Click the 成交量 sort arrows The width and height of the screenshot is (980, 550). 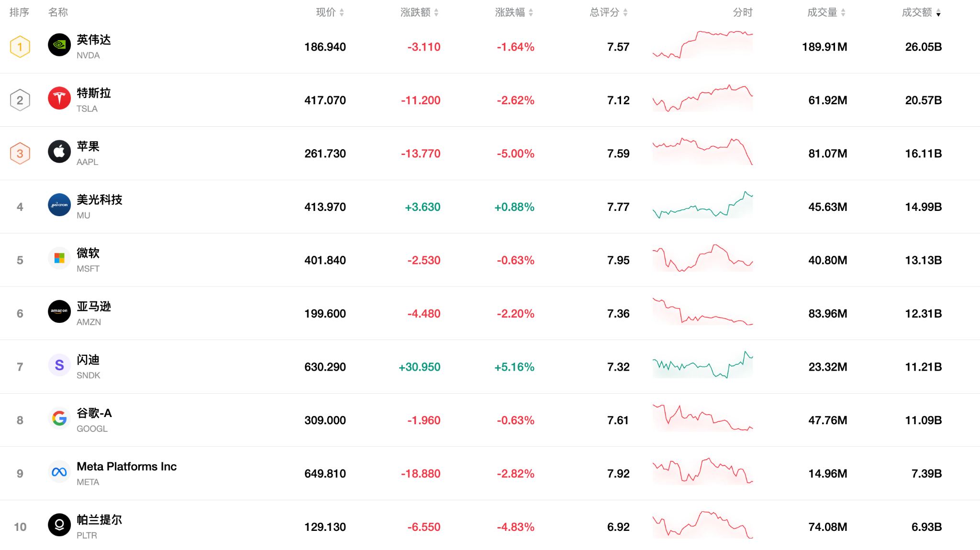844,12
